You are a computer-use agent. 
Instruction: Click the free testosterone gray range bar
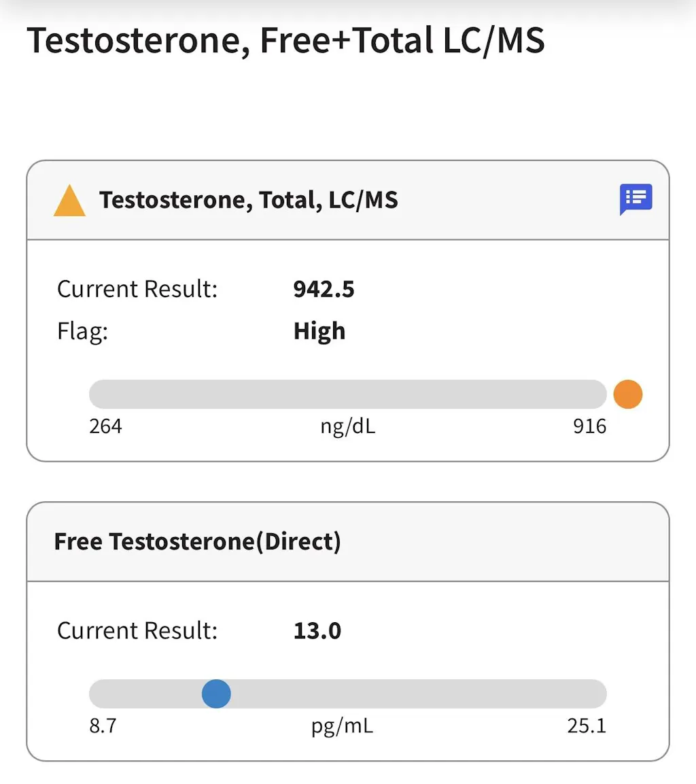[408, 694]
